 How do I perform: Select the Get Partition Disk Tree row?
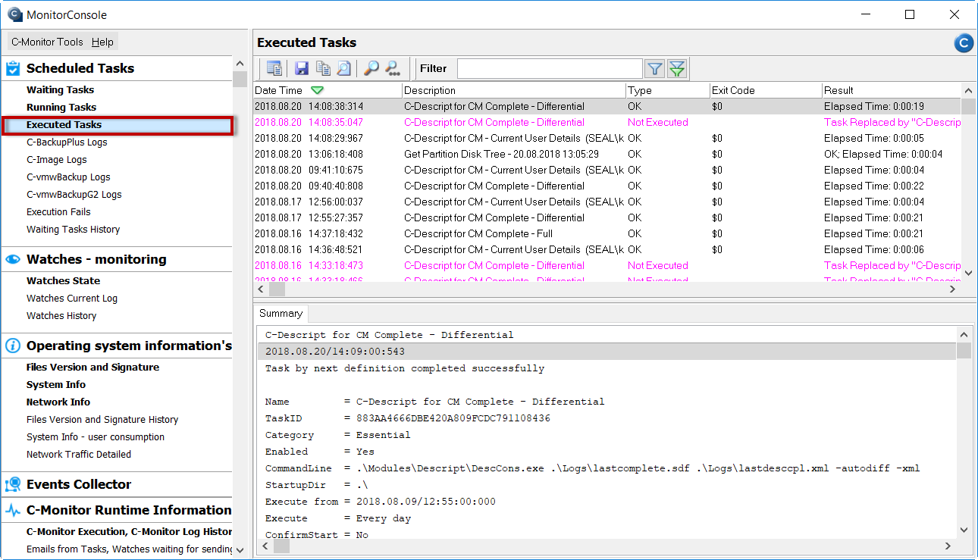[x=607, y=154]
